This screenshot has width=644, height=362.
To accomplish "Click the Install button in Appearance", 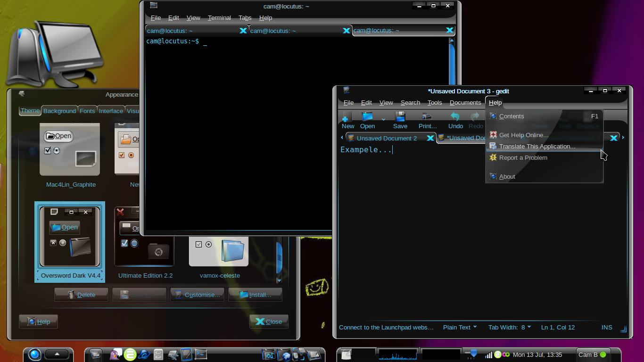I will tap(255, 295).
